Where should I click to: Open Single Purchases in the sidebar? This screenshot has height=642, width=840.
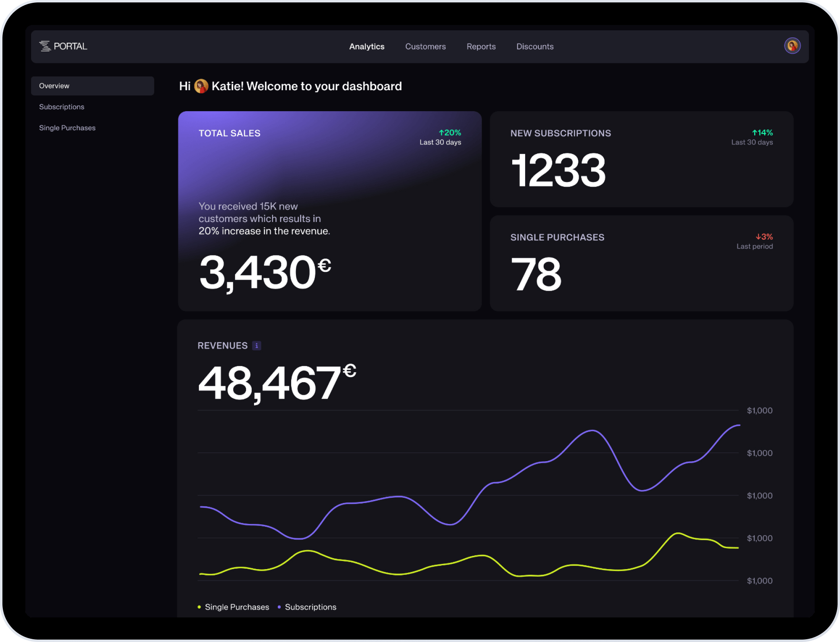(x=67, y=128)
